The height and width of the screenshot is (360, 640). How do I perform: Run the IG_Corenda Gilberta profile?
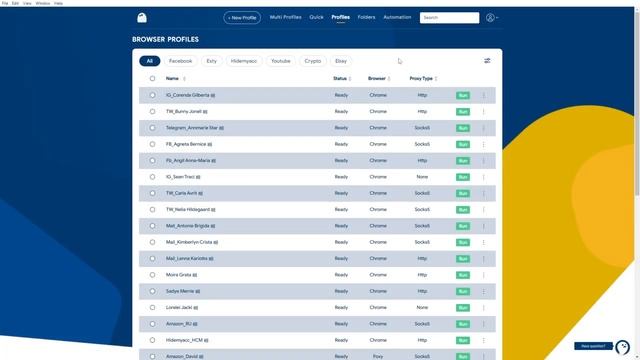[x=463, y=95]
